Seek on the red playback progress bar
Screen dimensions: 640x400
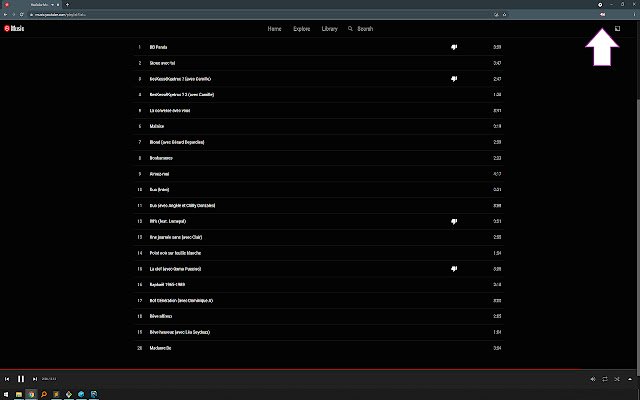pos(318,369)
